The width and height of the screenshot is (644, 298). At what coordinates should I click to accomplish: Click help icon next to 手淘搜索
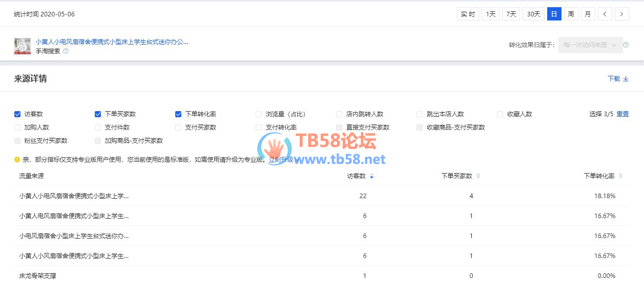click(x=66, y=51)
